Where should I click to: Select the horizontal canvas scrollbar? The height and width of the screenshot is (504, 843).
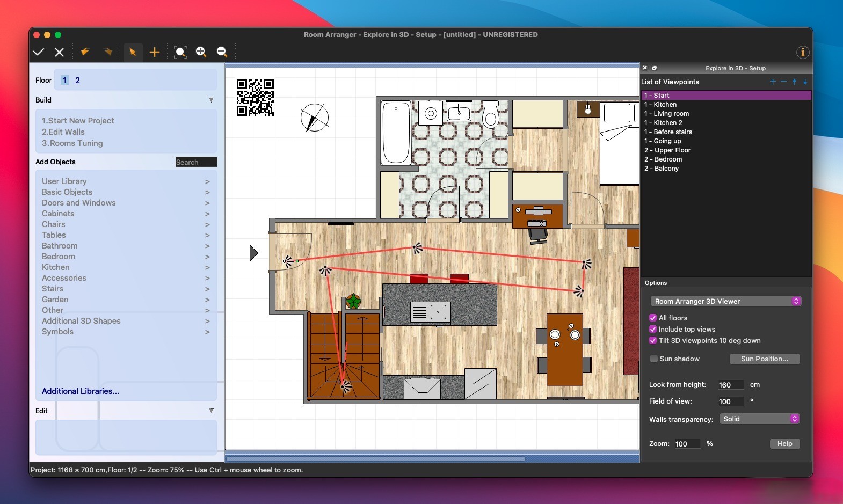375,459
